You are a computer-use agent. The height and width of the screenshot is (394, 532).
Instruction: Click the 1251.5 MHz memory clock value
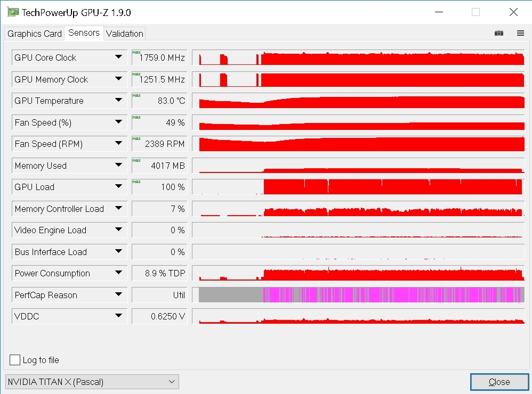159,79
